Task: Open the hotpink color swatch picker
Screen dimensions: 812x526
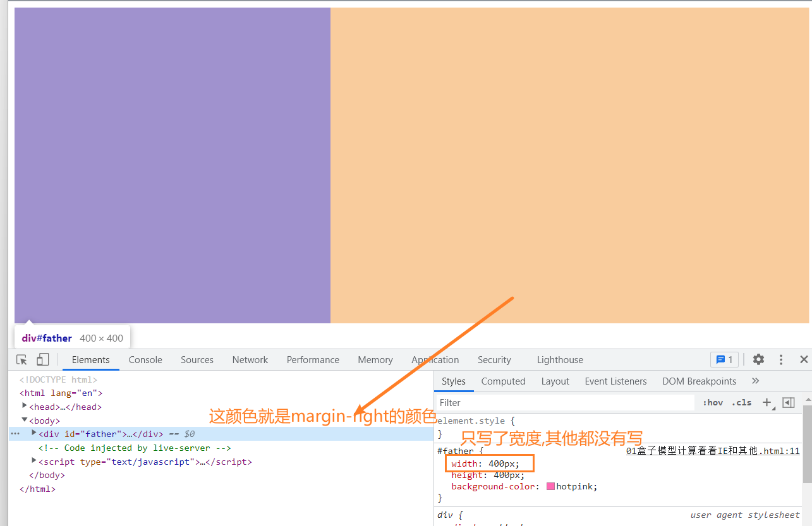Action: [x=550, y=486]
